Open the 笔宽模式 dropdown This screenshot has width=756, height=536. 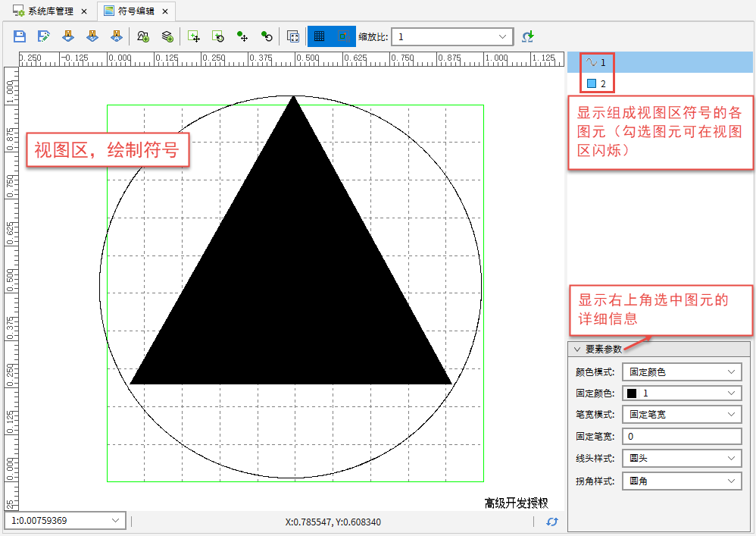(x=682, y=415)
